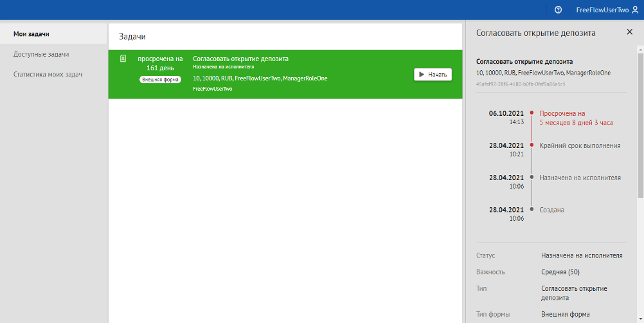Viewport: 644px width, 323px height.
Task: Click the Средняя (50) importance value
Action: [560, 272]
